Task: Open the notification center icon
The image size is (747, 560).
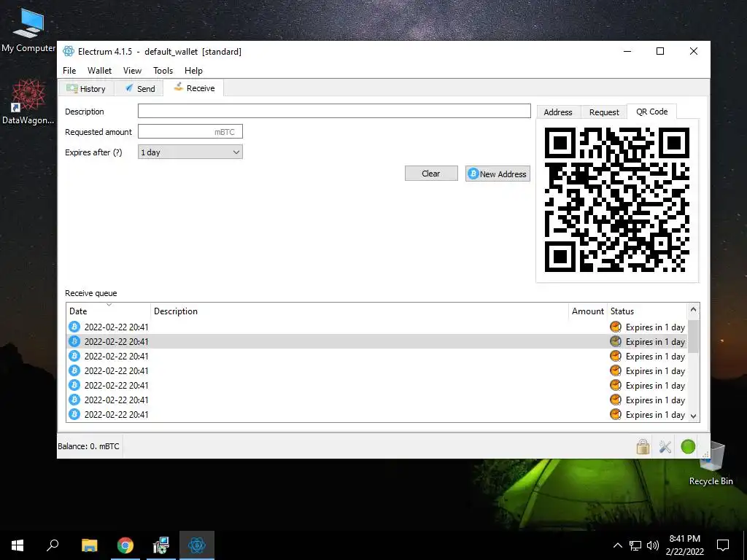Action: pos(723,545)
